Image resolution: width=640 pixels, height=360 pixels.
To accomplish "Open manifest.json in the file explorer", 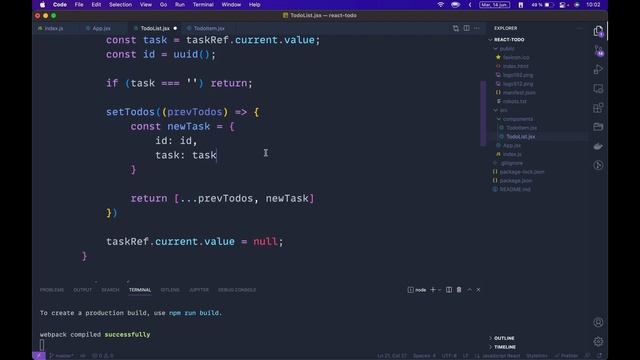I will pyautogui.click(x=519, y=93).
